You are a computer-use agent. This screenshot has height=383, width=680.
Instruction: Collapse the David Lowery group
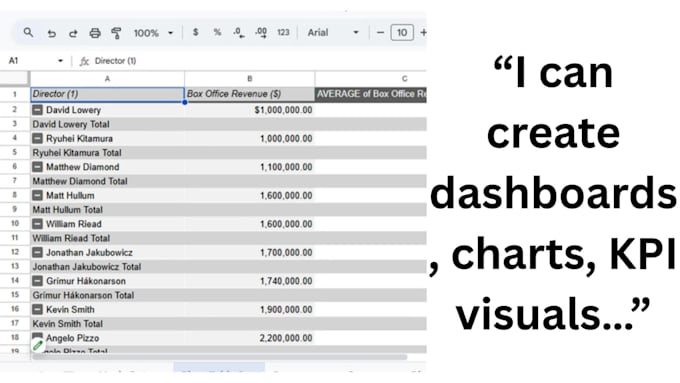click(x=37, y=110)
